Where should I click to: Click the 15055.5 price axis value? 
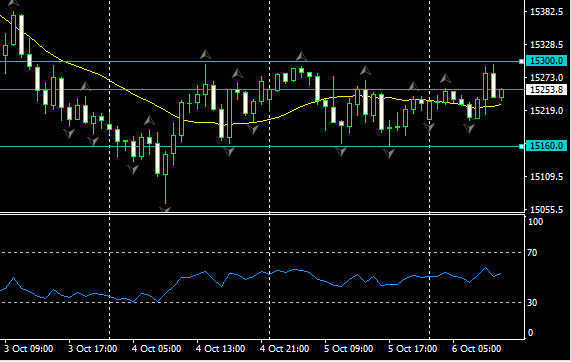pos(547,210)
